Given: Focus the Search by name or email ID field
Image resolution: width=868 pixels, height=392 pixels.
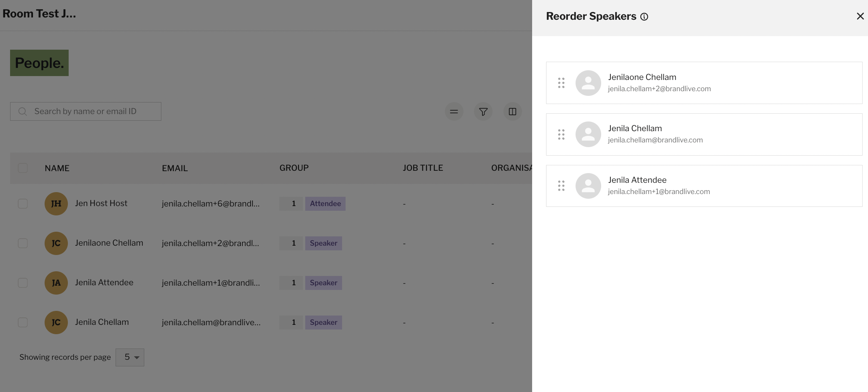Looking at the screenshot, I should click(86, 111).
